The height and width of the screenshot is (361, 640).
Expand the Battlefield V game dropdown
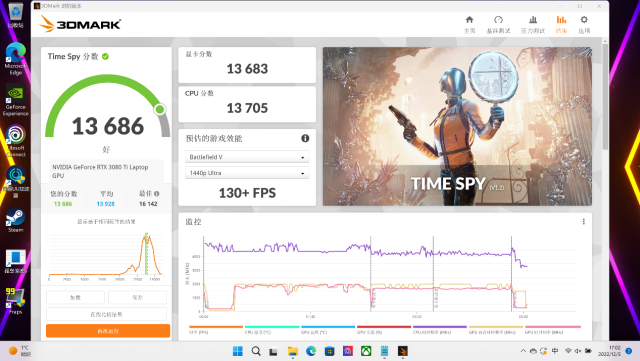pyautogui.click(x=247, y=157)
